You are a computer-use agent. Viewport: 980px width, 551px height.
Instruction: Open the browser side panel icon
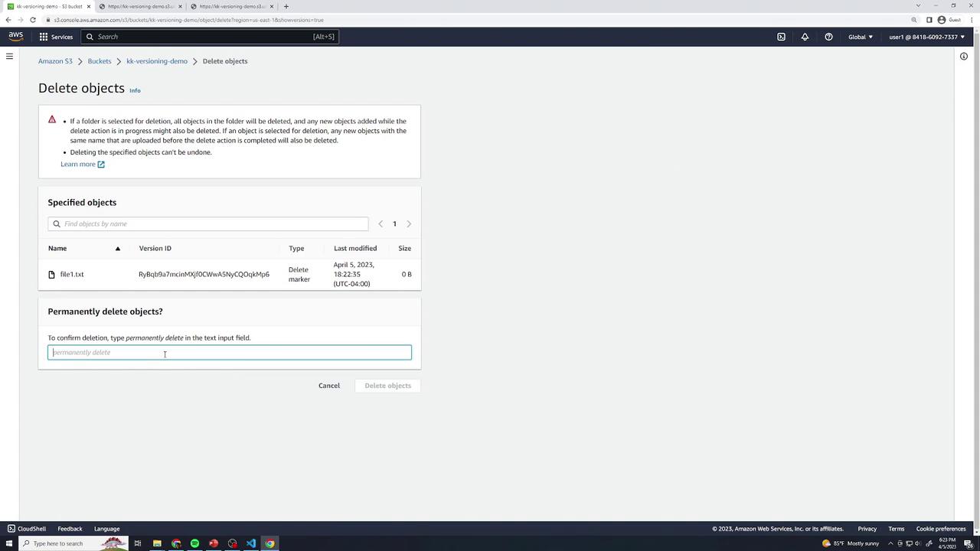coord(929,20)
